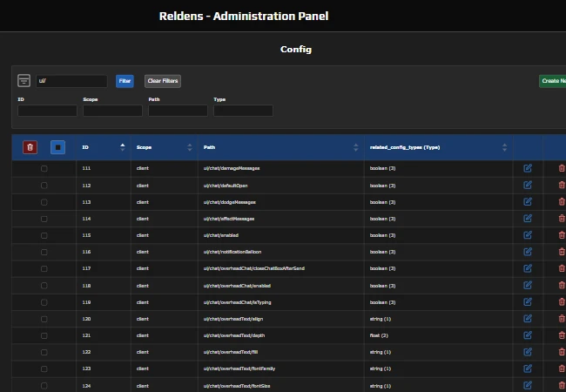The height and width of the screenshot is (392, 566).
Task: Click the "Reldens - Administration Panel" title
Action: pos(244,16)
